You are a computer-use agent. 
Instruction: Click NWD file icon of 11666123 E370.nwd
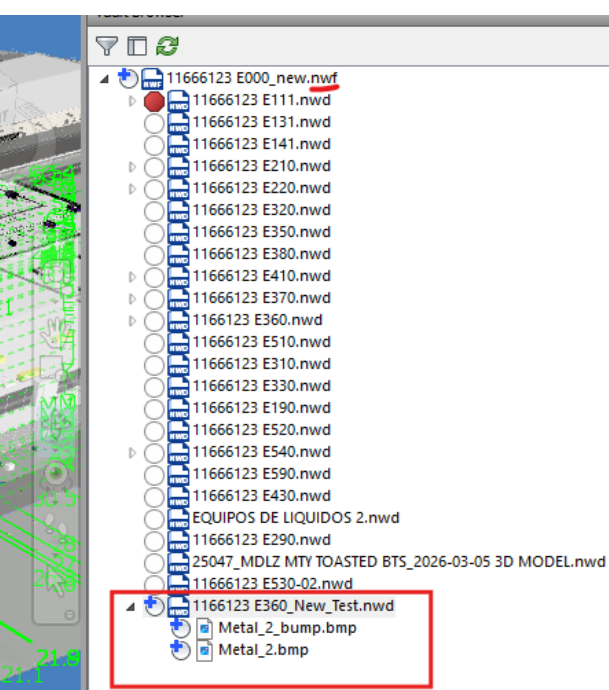click(x=178, y=298)
